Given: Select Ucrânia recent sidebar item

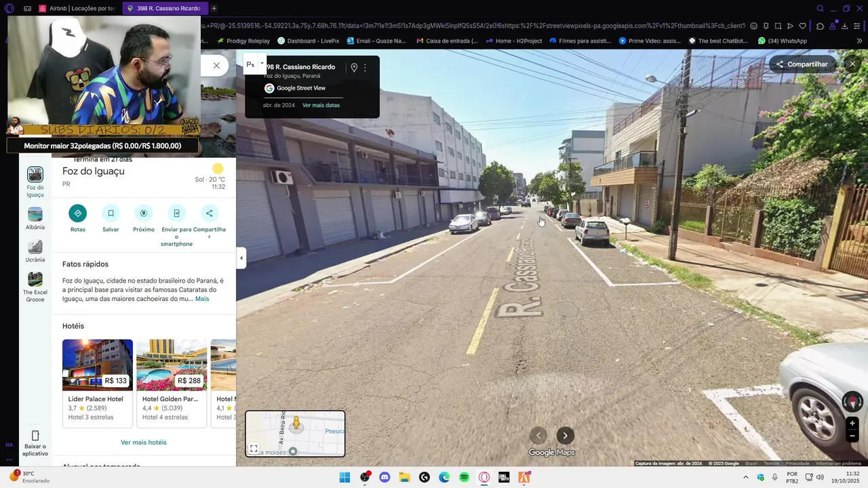Looking at the screenshot, I should click(x=35, y=251).
